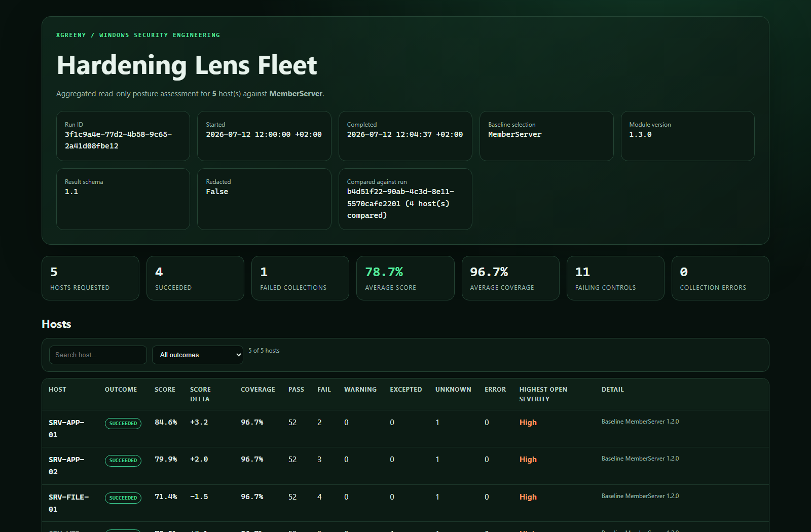Image resolution: width=811 pixels, height=532 pixels.
Task: Focus the Search host input field
Action: [98, 355]
